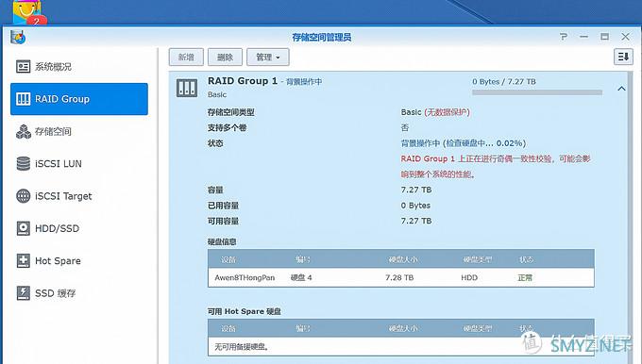Screen dimensions: 642x364
Task: Click the iSCSI LUN database icon
Action: 24,163
